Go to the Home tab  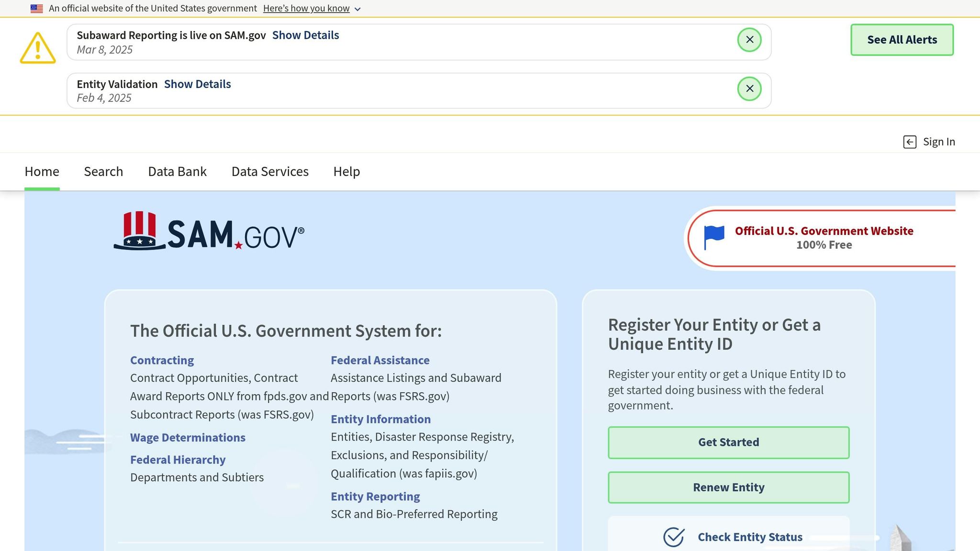click(42, 172)
